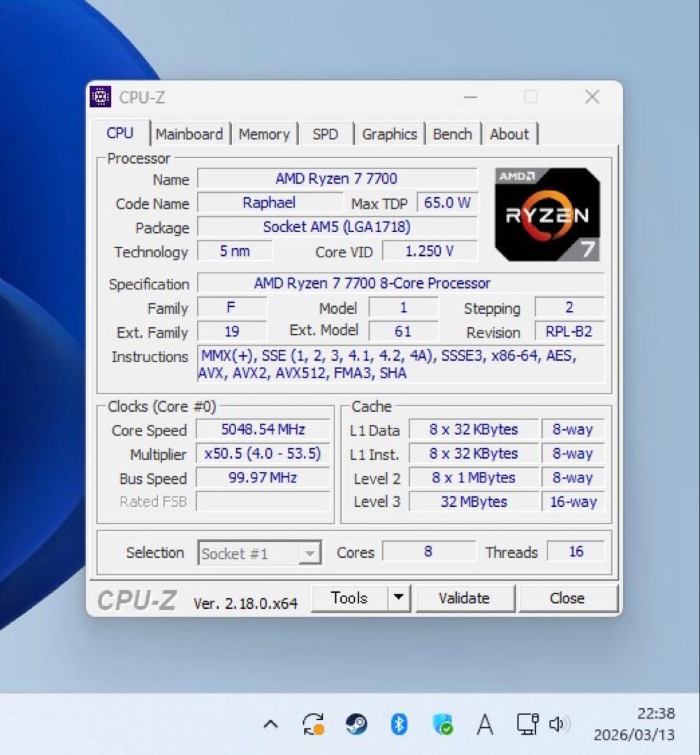Minimize the CPU-Z window
This screenshot has width=700, height=755.
471,97
